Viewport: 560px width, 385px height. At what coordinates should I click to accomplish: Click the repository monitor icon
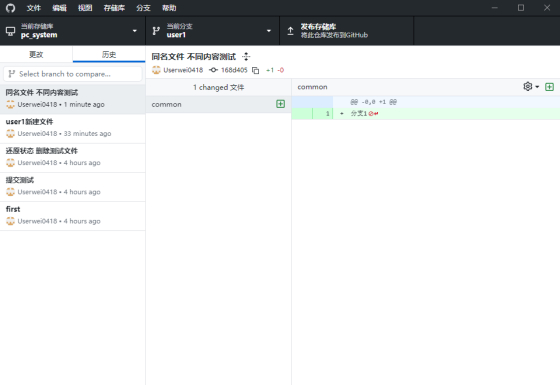[11, 31]
